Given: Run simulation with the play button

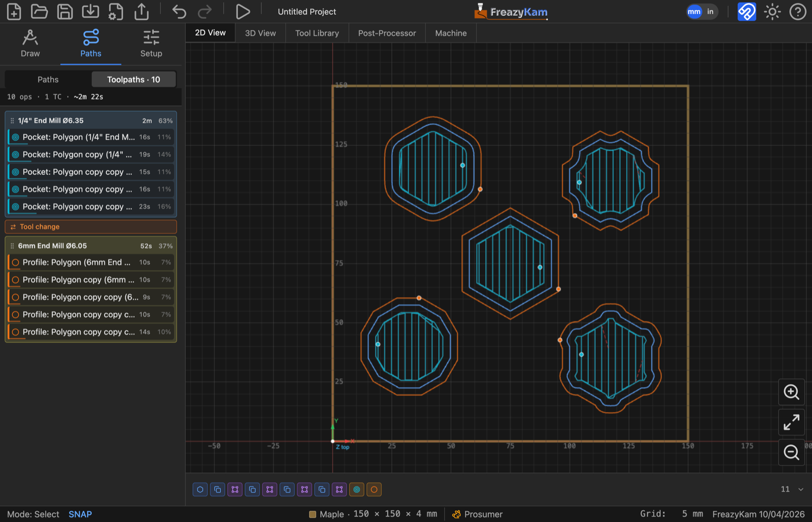Looking at the screenshot, I should point(243,11).
